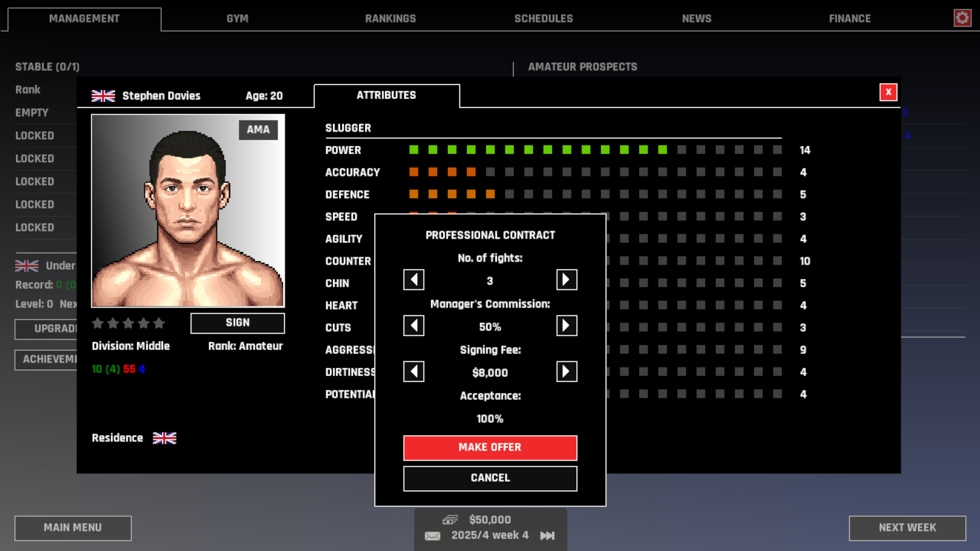Open the Rankings tab
Image resolution: width=980 pixels, height=551 pixels.
[390, 19]
